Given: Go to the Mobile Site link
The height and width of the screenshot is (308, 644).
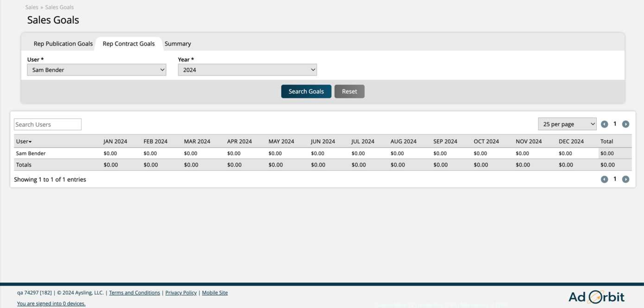Looking at the screenshot, I should pos(215,293).
